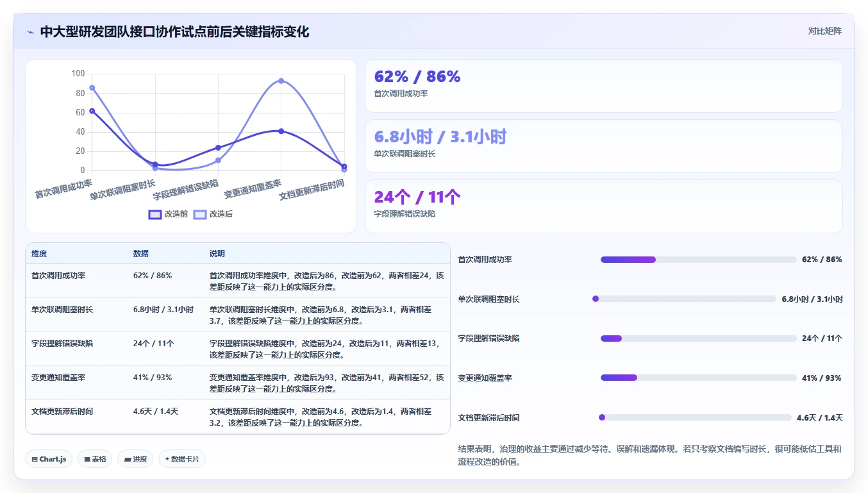Click the 字段理解错误缺陷 progress bar
This screenshot has width=868, height=493.
tap(698, 338)
